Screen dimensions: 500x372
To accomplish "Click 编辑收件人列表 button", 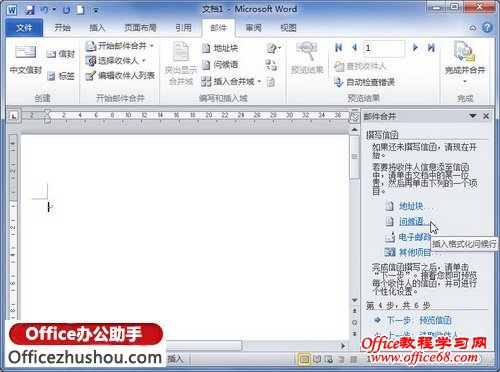I will pyautogui.click(x=120, y=76).
